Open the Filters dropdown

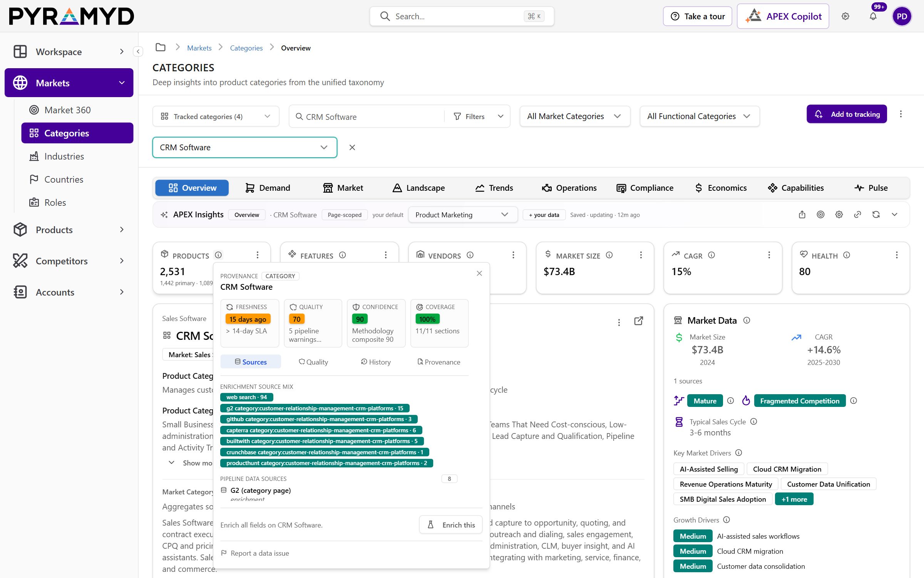pyautogui.click(x=478, y=116)
